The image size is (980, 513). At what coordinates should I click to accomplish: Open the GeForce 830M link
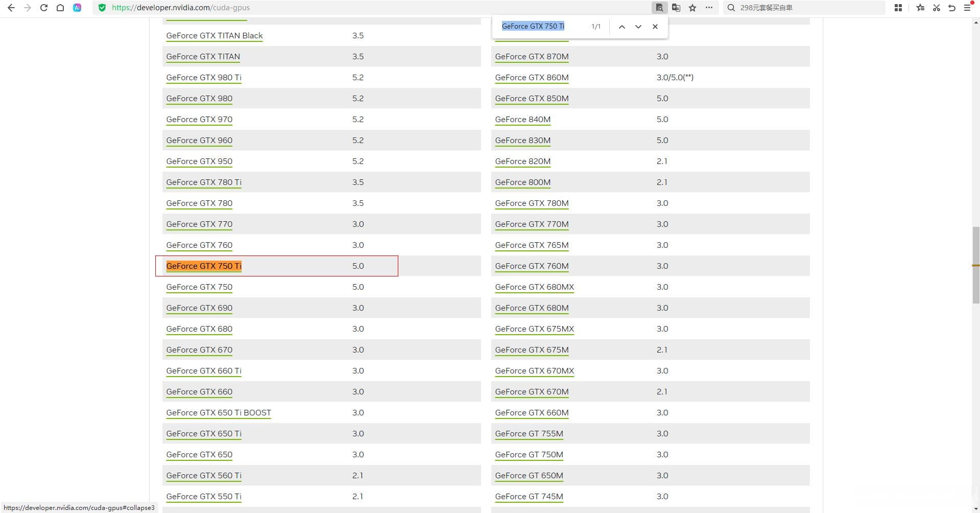pyautogui.click(x=522, y=140)
